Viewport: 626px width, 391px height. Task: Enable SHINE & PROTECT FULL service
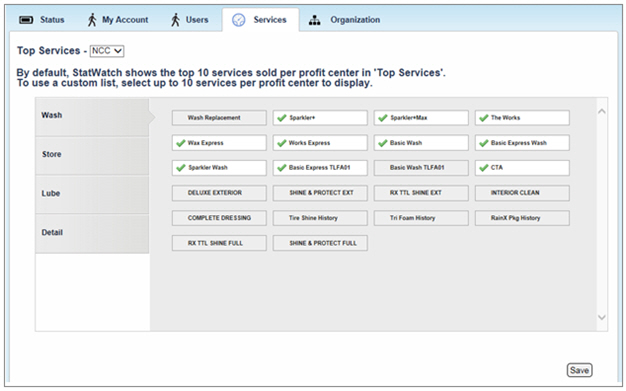[x=320, y=243]
